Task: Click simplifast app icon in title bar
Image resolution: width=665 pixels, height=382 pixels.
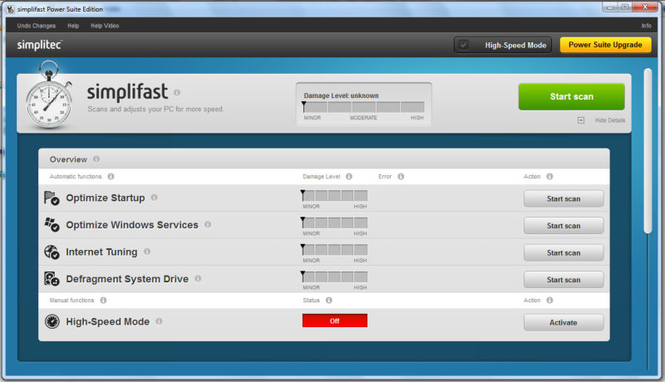Action: point(10,9)
